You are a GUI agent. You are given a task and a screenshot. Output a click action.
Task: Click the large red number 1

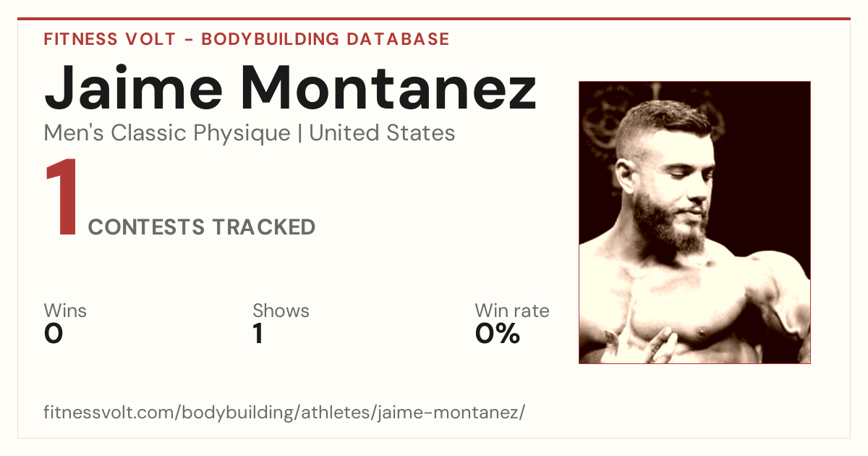coord(61,198)
